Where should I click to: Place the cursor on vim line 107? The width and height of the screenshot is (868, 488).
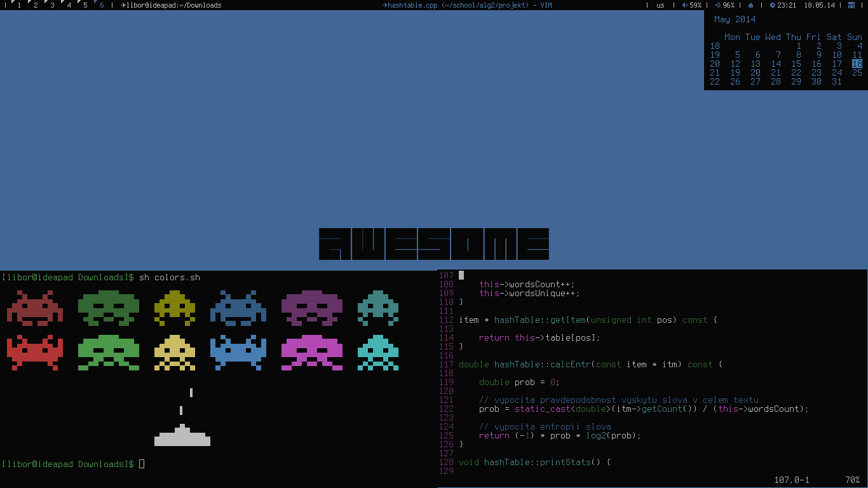click(x=462, y=275)
